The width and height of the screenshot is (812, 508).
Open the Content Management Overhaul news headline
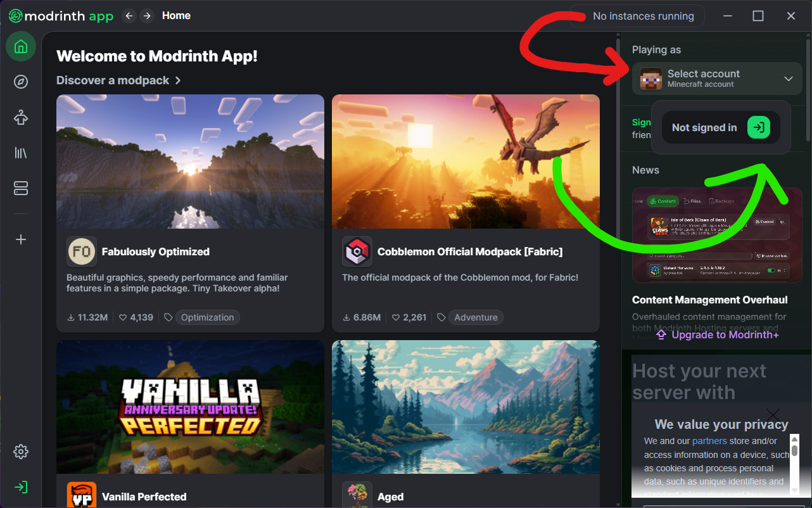pos(710,300)
